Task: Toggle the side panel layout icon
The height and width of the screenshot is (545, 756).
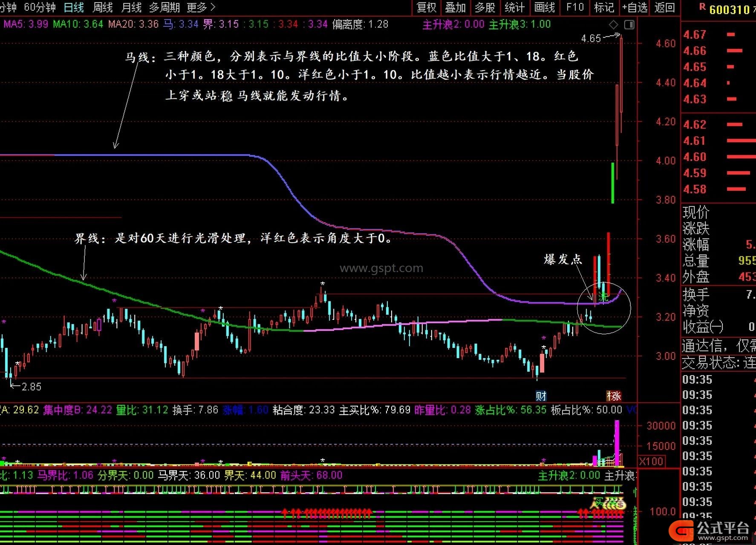Action: click(629, 25)
